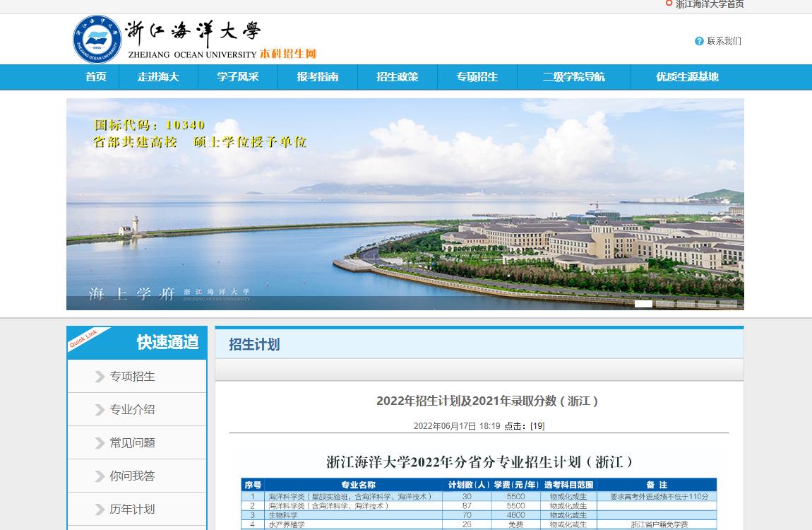The width and height of the screenshot is (812, 530).
Task: Click the Zhejiang Ocean University round logo emblem
Action: coord(97,40)
